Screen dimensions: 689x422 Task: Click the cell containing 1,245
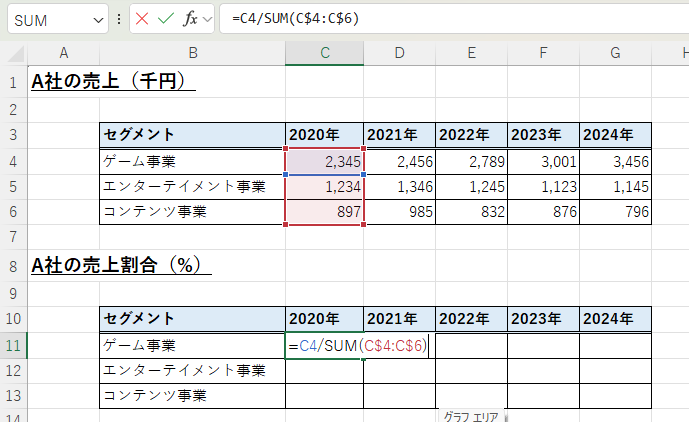pyautogui.click(x=470, y=186)
